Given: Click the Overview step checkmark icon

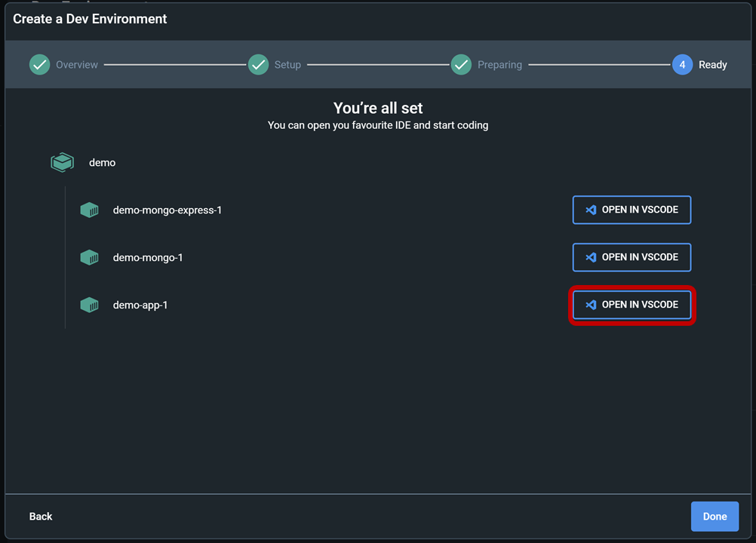Looking at the screenshot, I should [39, 65].
